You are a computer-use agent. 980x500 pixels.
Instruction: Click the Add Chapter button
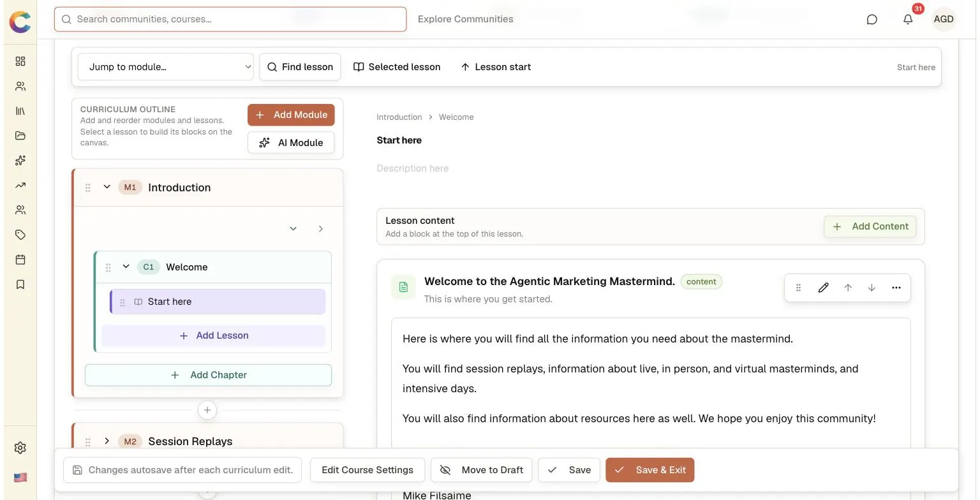click(209, 375)
